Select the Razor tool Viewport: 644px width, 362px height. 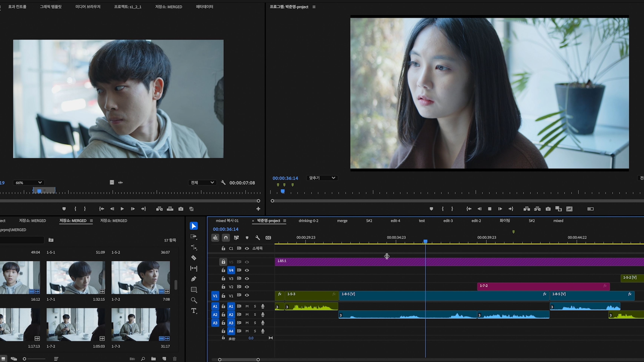click(194, 258)
